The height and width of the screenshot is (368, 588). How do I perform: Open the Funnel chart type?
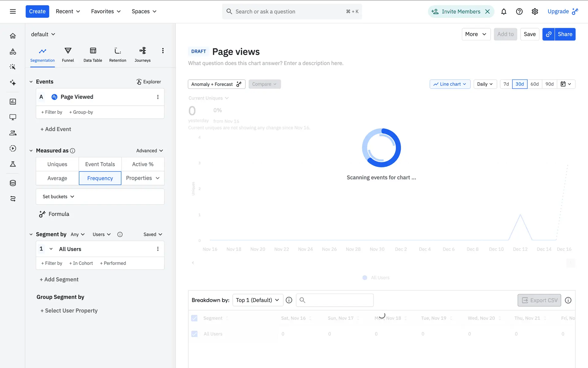[68, 55]
